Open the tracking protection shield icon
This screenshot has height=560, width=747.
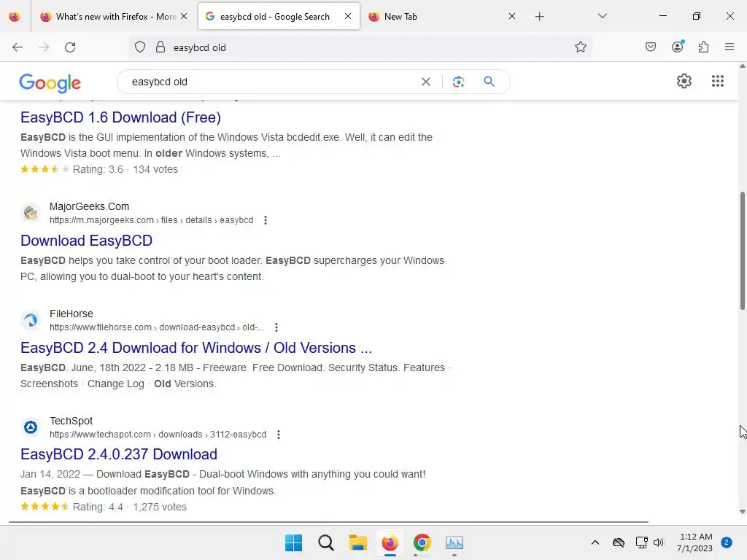[139, 47]
